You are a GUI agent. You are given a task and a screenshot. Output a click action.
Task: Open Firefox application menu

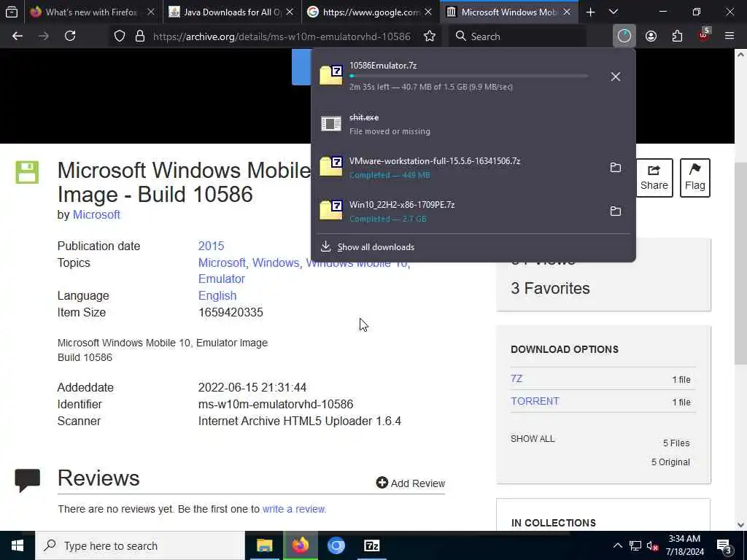pyautogui.click(x=729, y=36)
